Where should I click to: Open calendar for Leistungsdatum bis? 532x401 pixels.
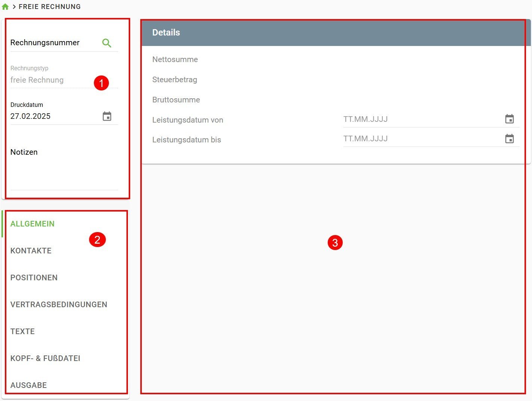pyautogui.click(x=509, y=139)
